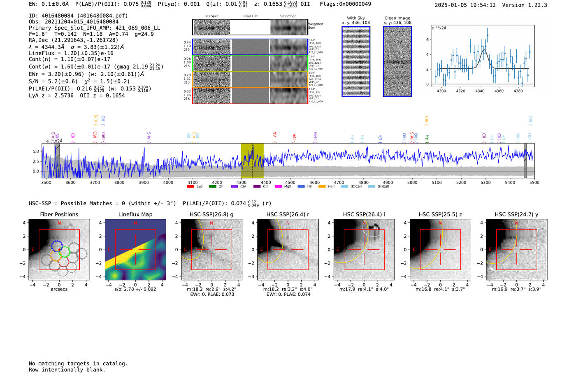Viewport: 576px width, 392px height.
Task: Click the 'EWr: 0, PLAE: 0.074' caption
Action: (x=288, y=295)
